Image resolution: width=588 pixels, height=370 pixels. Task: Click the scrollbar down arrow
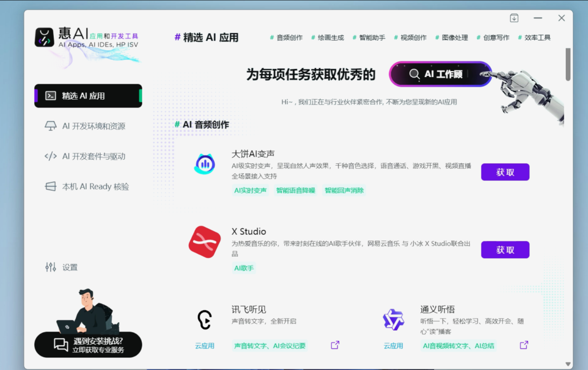pos(568,364)
